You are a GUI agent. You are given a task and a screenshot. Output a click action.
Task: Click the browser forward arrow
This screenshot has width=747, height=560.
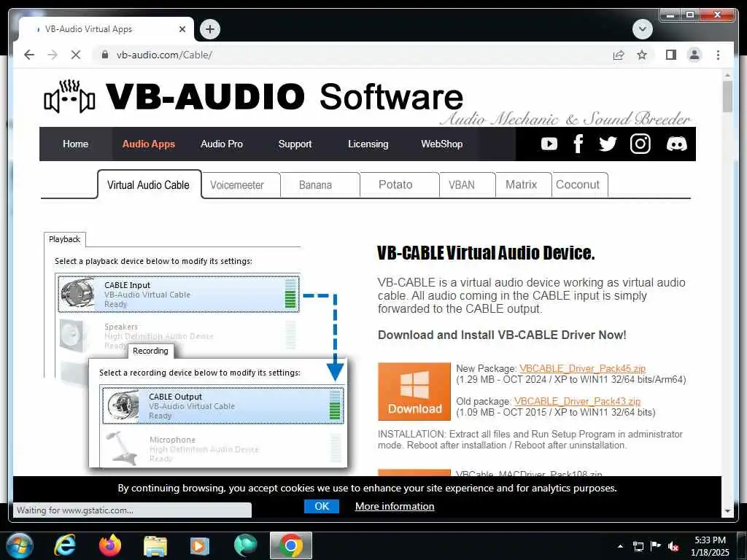tap(53, 55)
